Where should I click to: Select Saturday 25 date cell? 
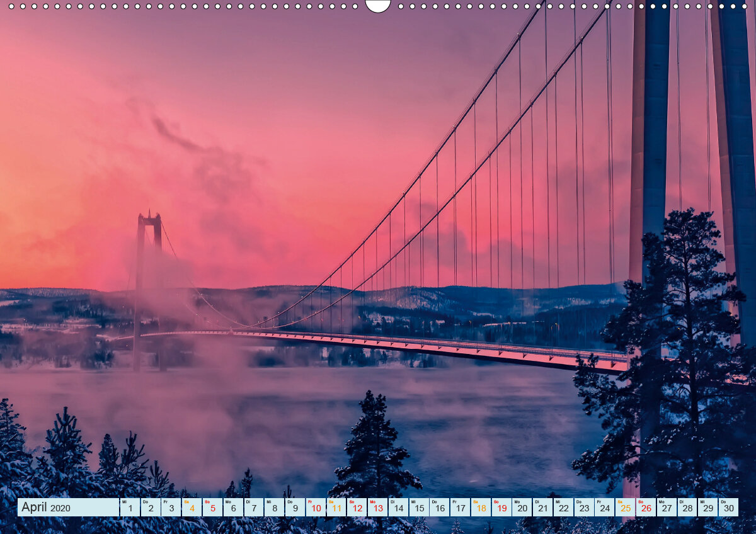625,508
